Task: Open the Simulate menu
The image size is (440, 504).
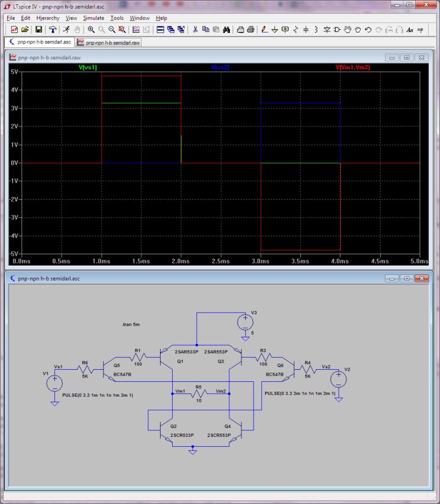Action: pos(94,18)
